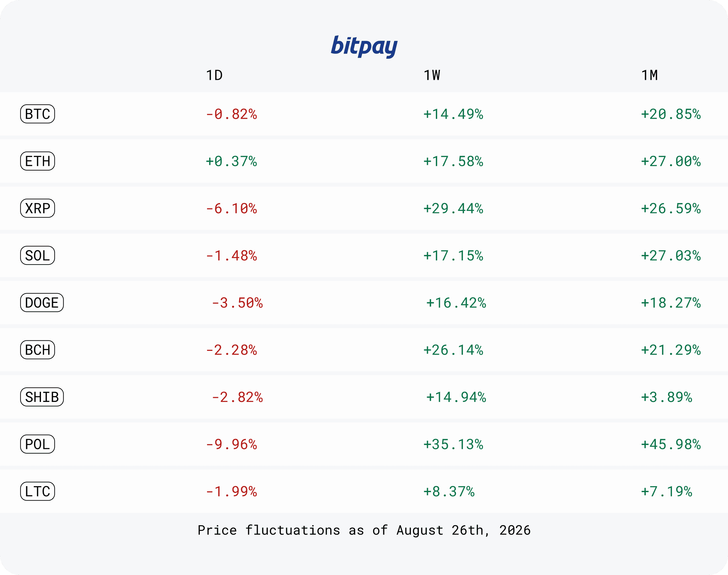Screen dimensions: 728x575
Task: Select the BTC ticker badge
Action: point(38,114)
